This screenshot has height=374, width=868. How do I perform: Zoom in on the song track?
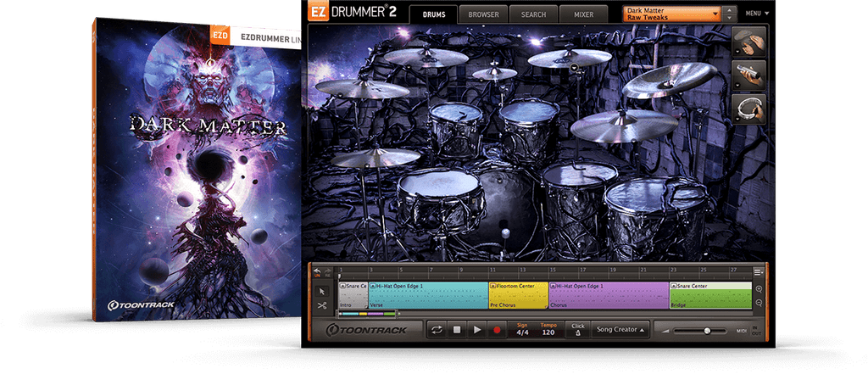point(759,288)
